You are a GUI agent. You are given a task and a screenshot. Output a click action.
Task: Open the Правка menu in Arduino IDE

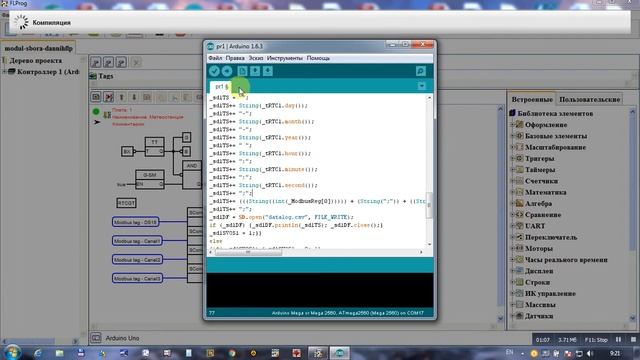pyautogui.click(x=235, y=58)
